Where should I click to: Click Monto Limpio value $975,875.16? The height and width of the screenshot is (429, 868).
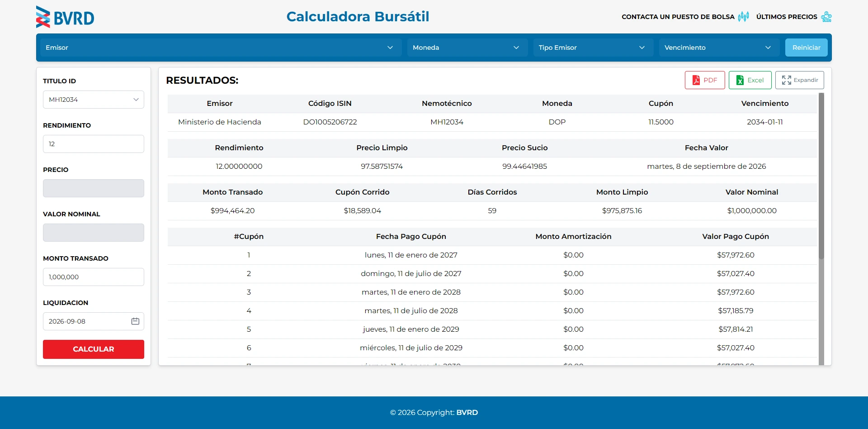pos(622,211)
